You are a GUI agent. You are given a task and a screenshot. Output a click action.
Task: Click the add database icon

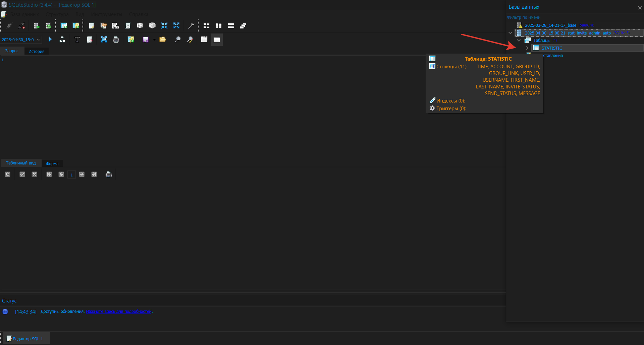pos(36,25)
